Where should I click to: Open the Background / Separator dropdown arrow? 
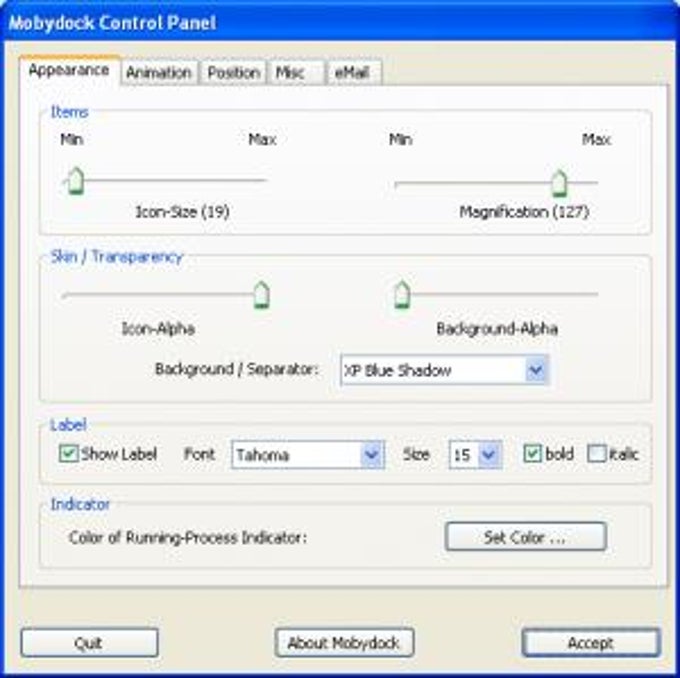click(x=536, y=370)
